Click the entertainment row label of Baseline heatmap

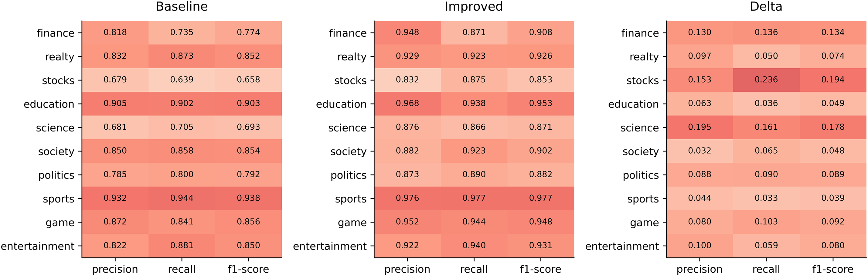point(37,246)
